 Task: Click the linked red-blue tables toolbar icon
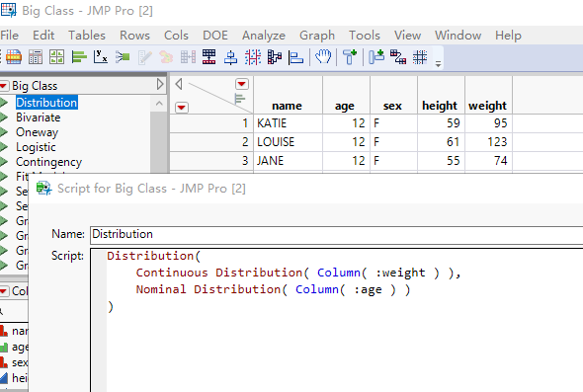[x=398, y=57]
